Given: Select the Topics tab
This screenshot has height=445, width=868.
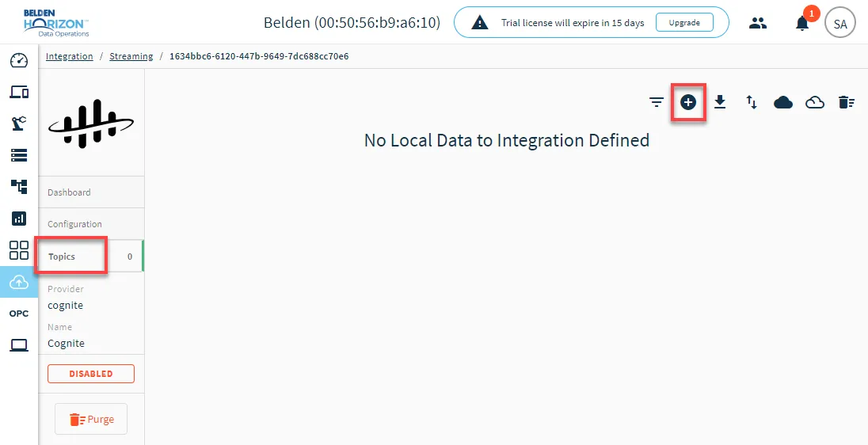Looking at the screenshot, I should pos(91,257).
